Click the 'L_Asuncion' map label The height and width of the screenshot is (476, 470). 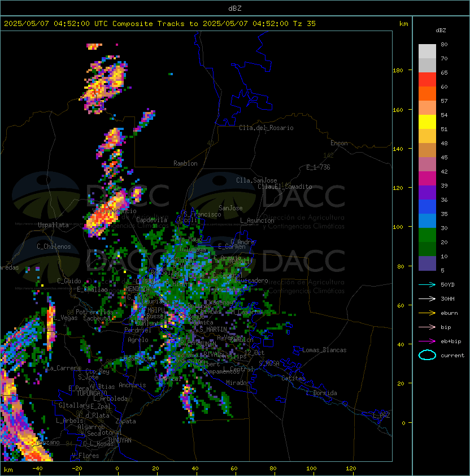[257, 220]
